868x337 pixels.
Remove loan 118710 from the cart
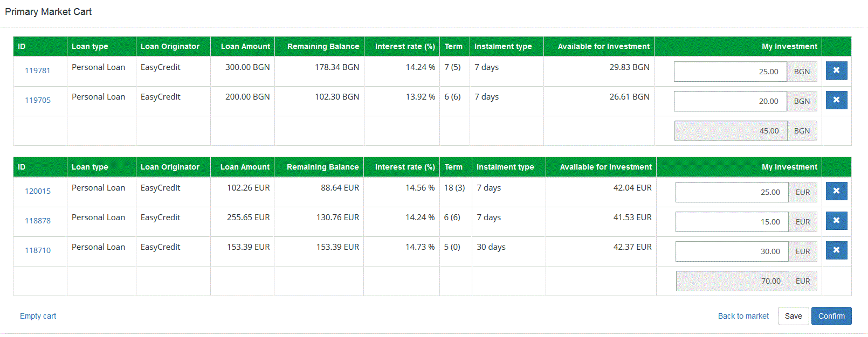click(x=836, y=250)
